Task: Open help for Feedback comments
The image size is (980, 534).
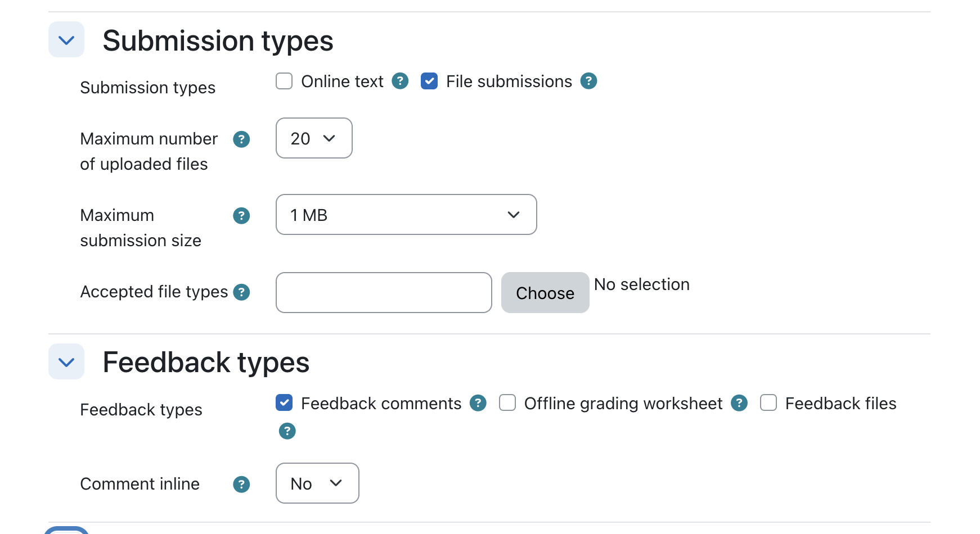Action: [x=478, y=403]
